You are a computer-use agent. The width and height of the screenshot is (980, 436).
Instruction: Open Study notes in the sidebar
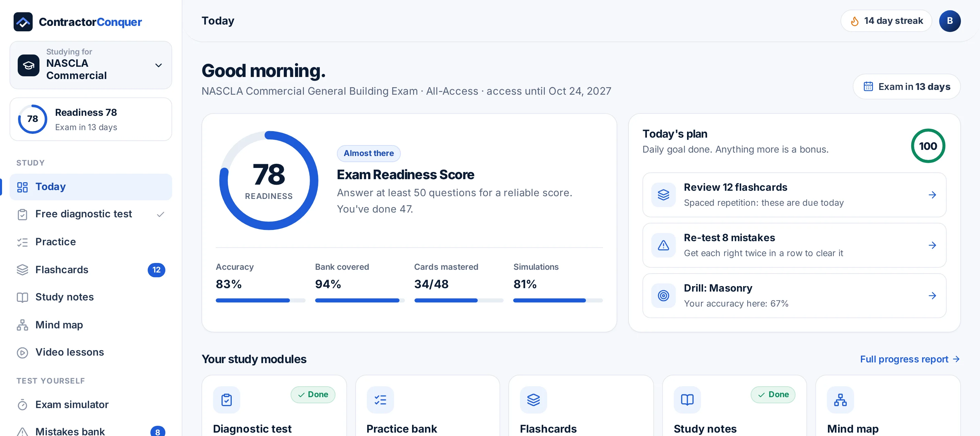[x=91, y=297]
